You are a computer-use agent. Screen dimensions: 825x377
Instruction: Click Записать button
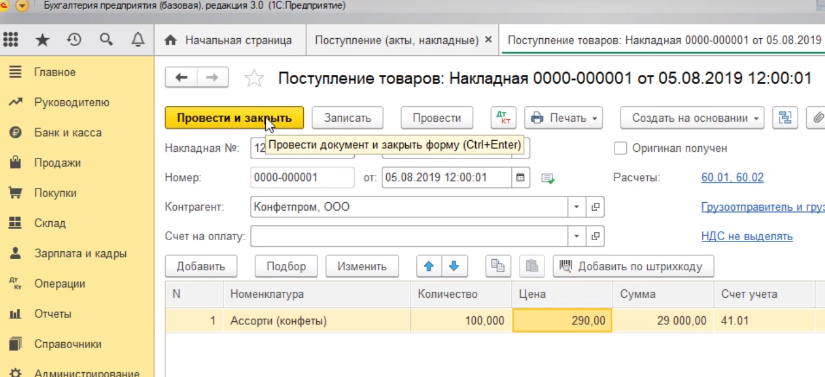(347, 118)
